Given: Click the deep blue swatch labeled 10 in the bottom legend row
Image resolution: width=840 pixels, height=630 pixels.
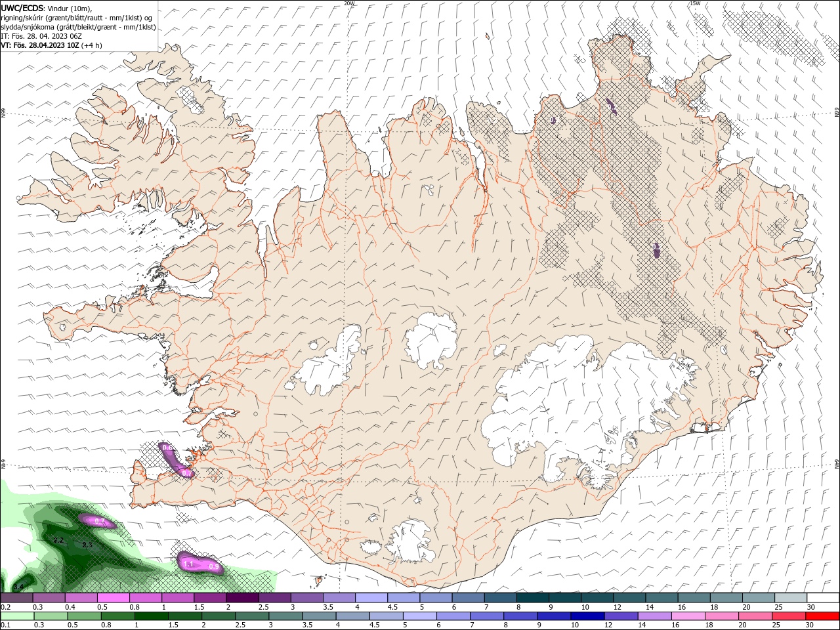Looking at the screenshot, I should pyautogui.click(x=586, y=616).
